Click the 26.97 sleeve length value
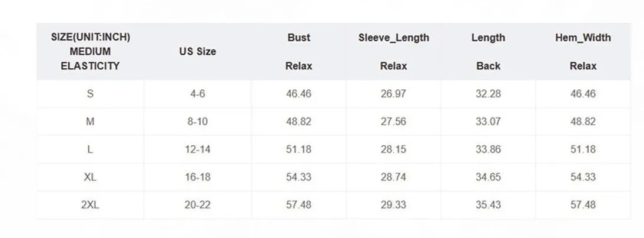This screenshot has width=644, height=238. (393, 93)
